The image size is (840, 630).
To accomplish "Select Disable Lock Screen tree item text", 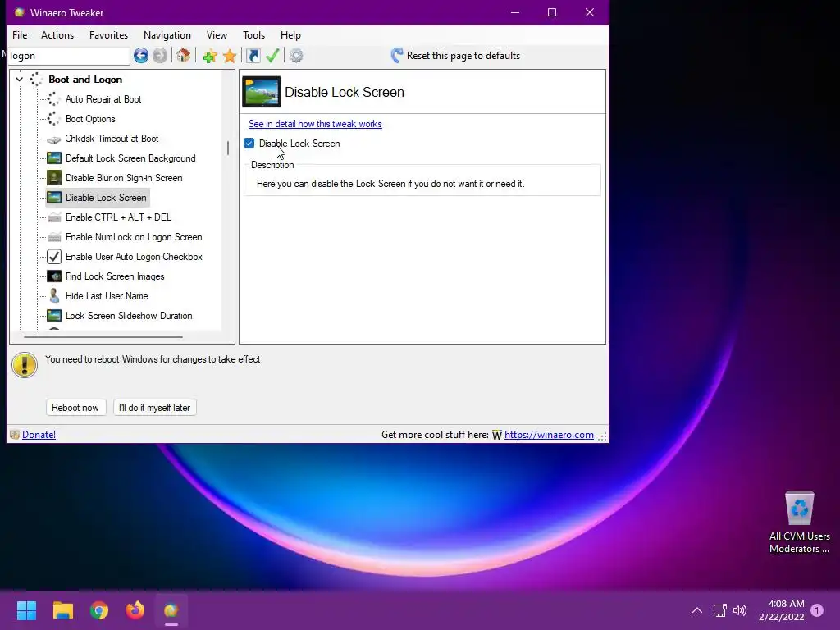I will tap(106, 198).
